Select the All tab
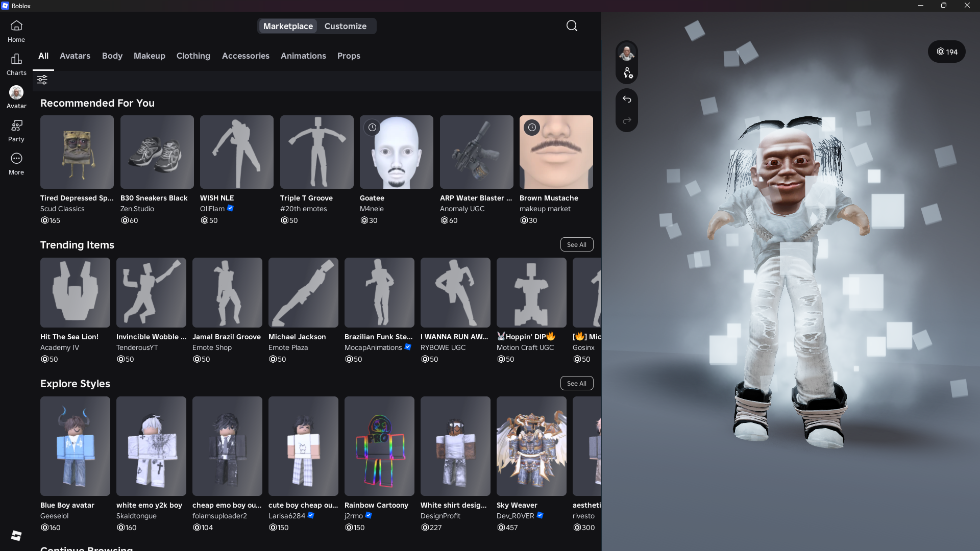Screen dimensions: 980x551 43,56
